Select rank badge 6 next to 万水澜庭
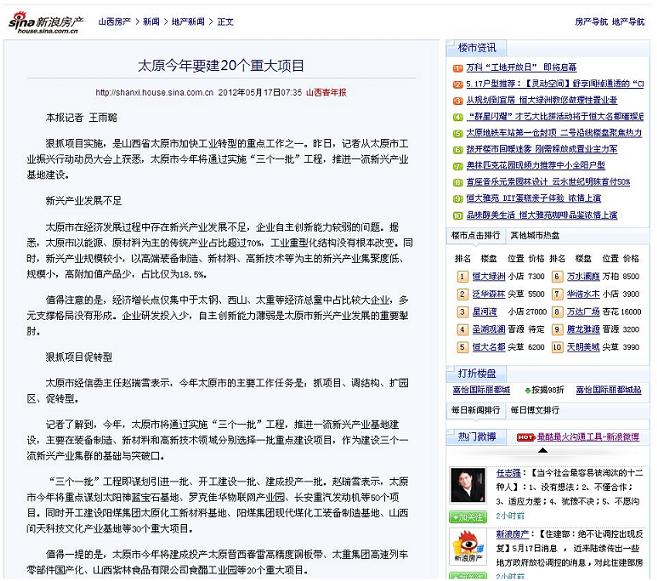Screen dimensions: 657x581 click(x=557, y=276)
